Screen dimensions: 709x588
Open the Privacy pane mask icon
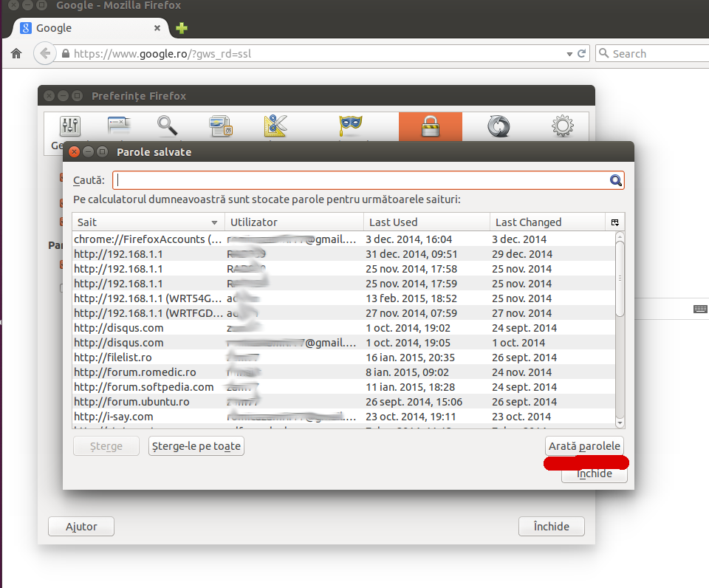tap(350, 126)
